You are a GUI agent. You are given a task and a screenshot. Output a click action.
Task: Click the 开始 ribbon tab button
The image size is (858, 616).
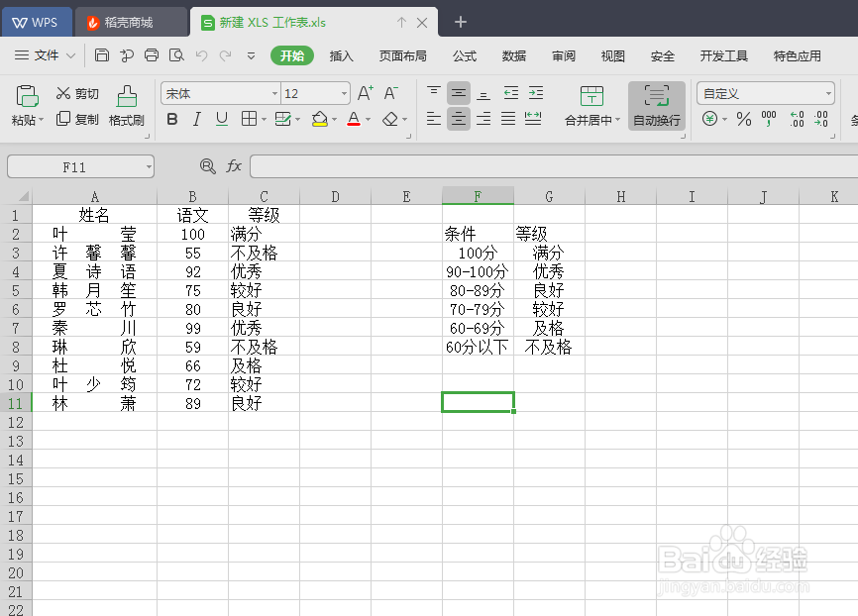tap(292, 55)
